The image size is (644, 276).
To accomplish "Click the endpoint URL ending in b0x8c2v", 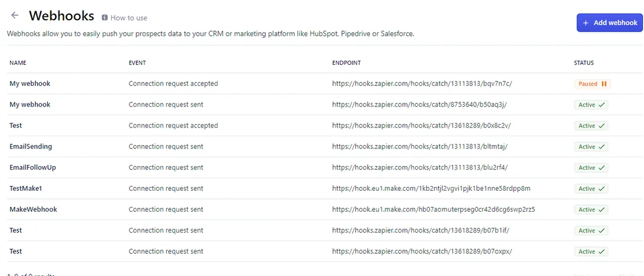I will point(422,126).
